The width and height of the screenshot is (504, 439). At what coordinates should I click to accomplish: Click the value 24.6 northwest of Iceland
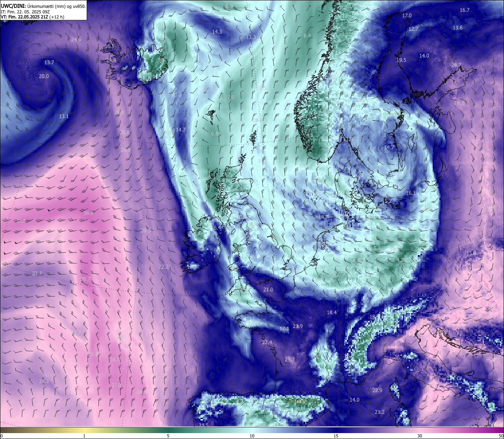(x=76, y=39)
